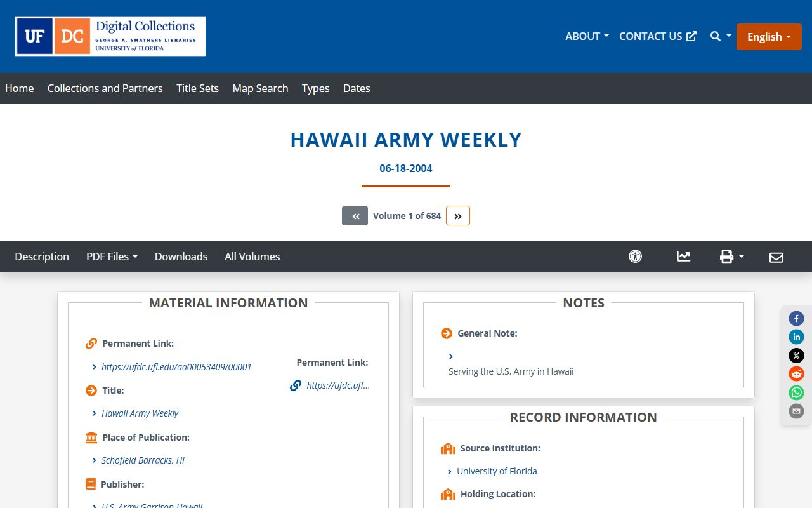Expand the PDF Files dropdown
The image size is (812, 508).
pos(112,257)
